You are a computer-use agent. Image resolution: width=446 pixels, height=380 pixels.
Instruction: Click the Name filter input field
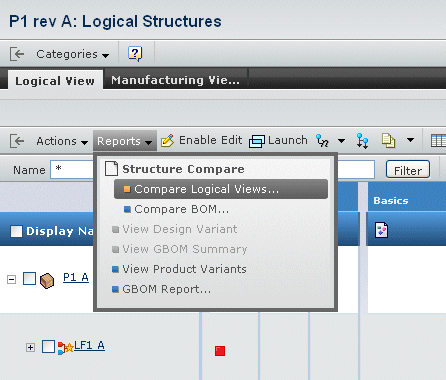point(72,169)
